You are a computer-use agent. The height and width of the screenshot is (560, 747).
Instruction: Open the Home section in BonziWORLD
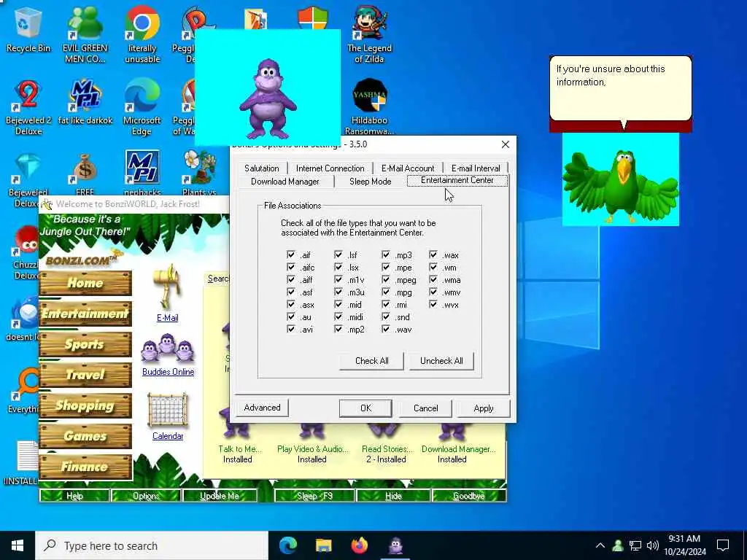85,283
